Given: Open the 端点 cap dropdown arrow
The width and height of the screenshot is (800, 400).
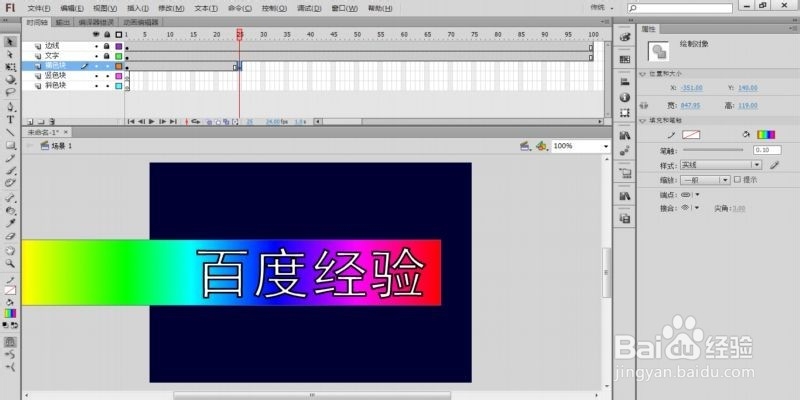Looking at the screenshot, I should coord(697,195).
